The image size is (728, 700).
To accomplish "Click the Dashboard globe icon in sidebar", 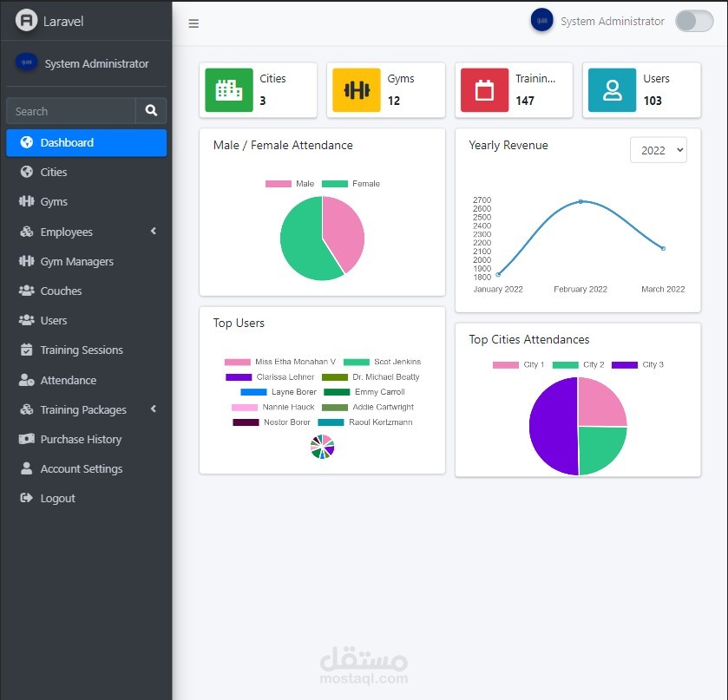I will [26, 142].
